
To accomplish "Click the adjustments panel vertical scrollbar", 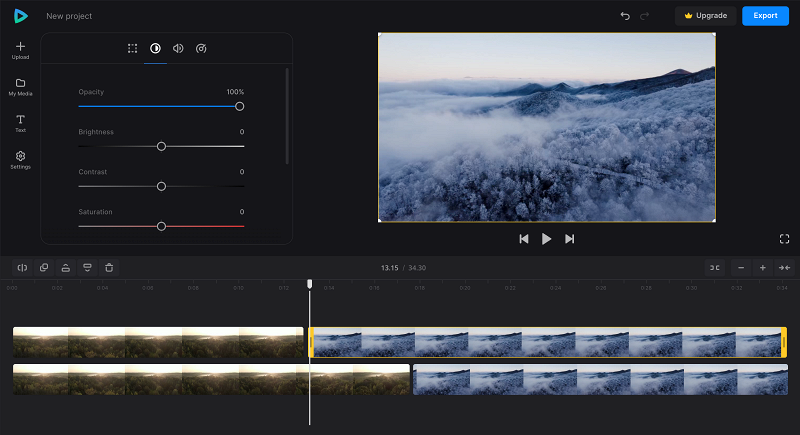I will [287, 116].
